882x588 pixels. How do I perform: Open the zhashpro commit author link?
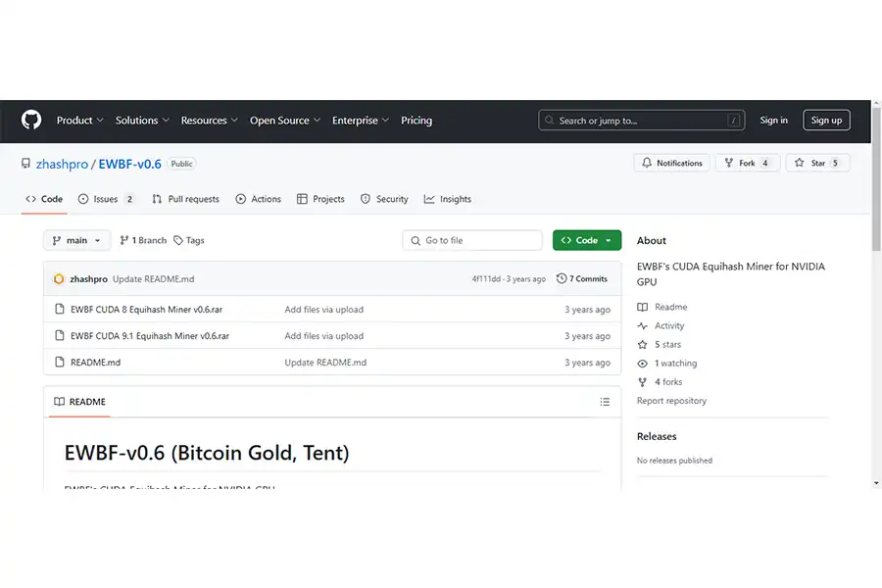pyautogui.click(x=89, y=279)
